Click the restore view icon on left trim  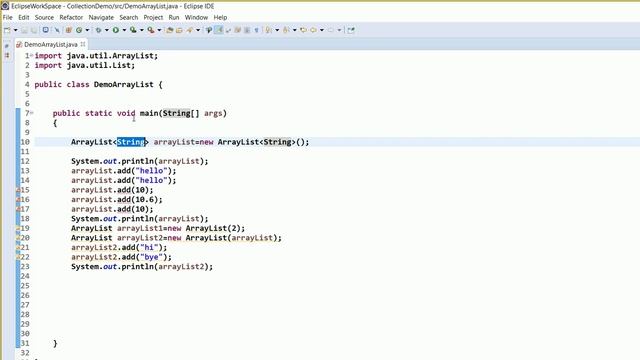[x=7, y=46]
